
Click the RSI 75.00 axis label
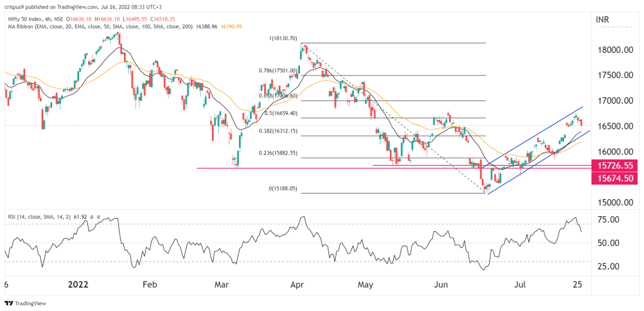click(608, 219)
